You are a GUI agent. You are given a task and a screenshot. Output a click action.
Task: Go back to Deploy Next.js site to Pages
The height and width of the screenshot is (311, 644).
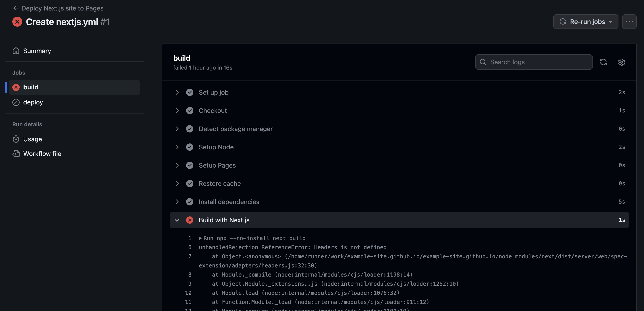pyautogui.click(x=58, y=8)
